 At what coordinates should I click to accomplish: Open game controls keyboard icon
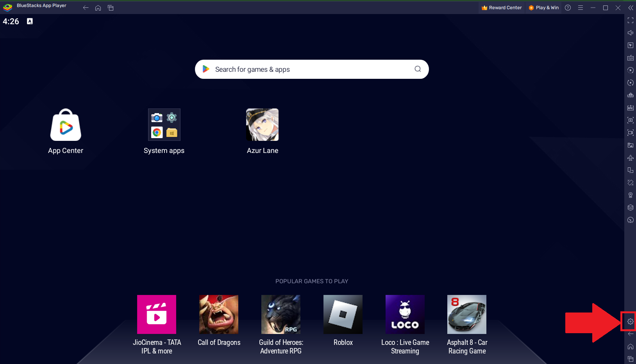pyautogui.click(x=631, y=58)
